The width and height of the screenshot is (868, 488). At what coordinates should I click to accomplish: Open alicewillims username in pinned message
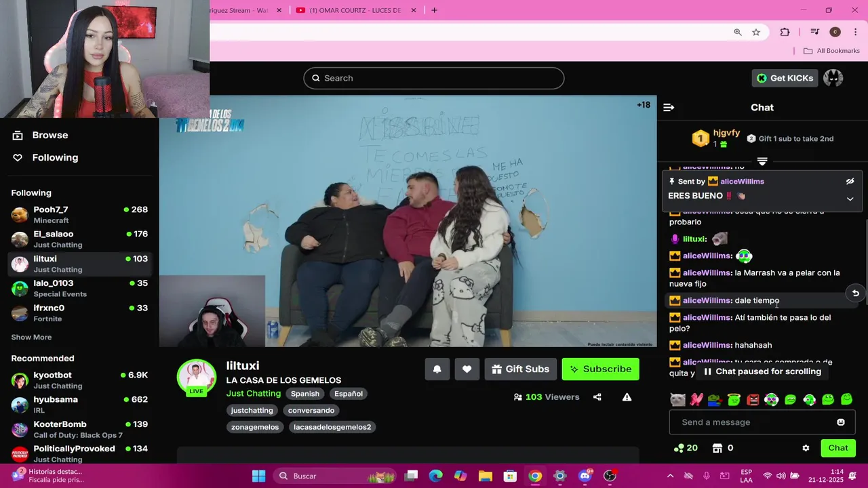(742, 182)
